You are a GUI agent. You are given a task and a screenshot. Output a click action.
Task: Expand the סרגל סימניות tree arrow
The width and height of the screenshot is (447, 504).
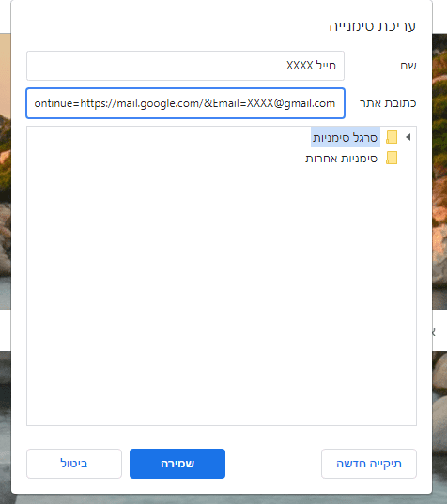tap(408, 137)
